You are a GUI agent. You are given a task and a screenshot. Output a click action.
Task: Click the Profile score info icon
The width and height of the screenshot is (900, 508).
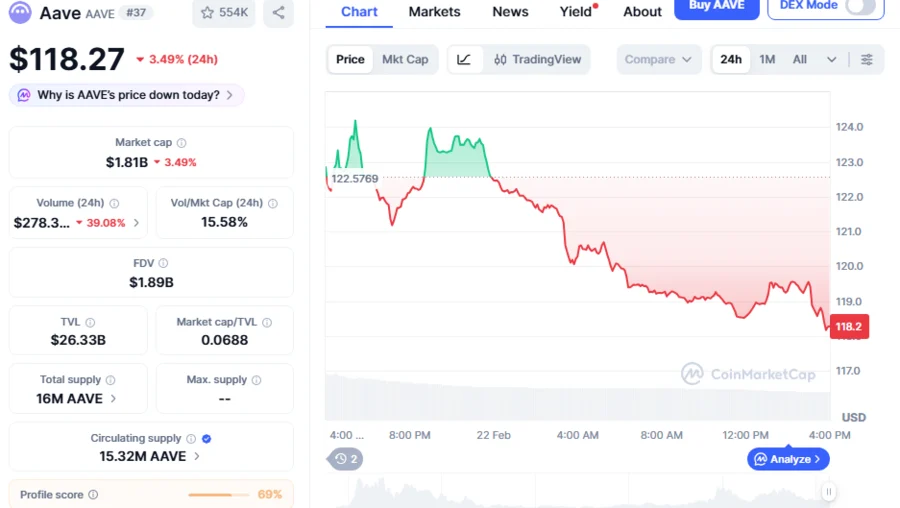[93, 495]
